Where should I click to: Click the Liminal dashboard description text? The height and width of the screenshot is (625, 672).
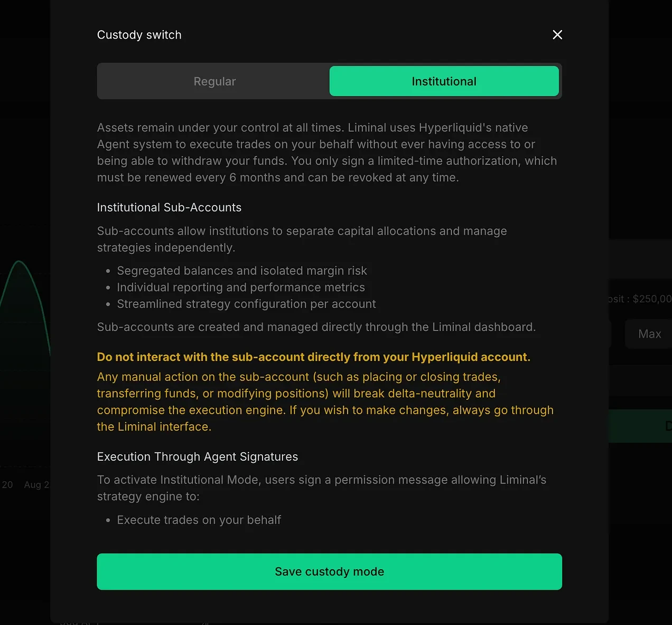click(316, 327)
